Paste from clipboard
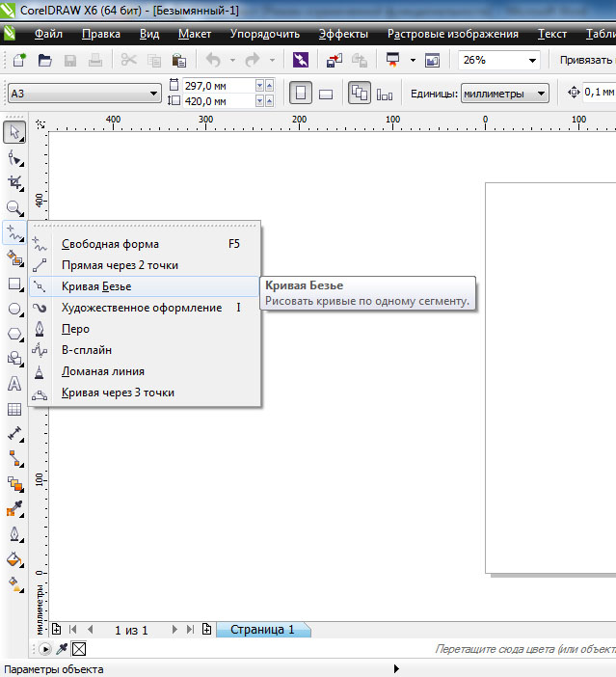 pos(178,60)
